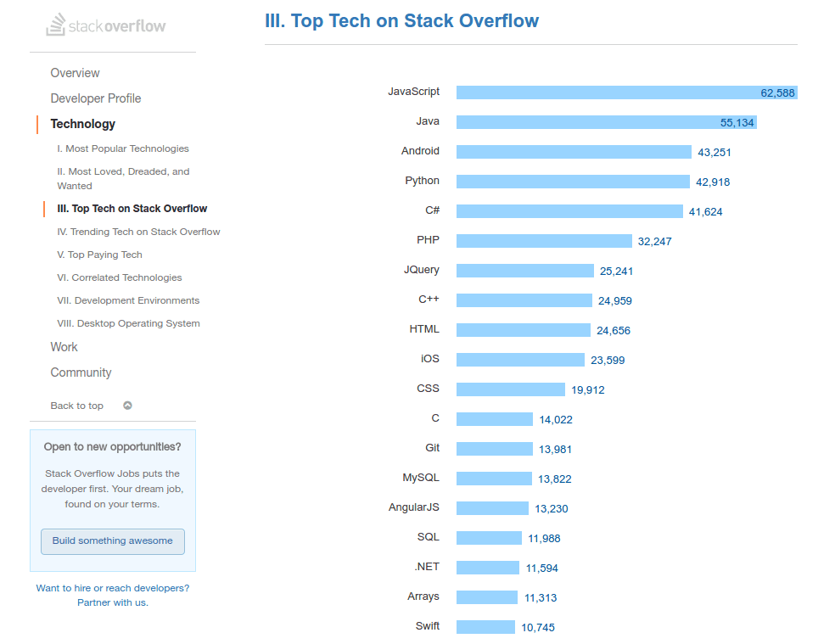Follow the Partner with us link

(112, 602)
